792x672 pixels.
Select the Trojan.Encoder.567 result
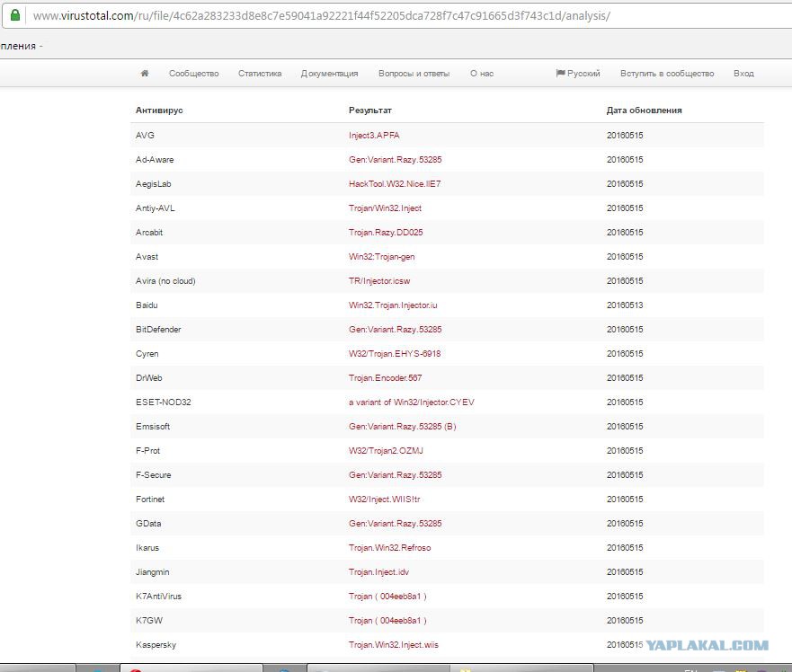tap(386, 377)
